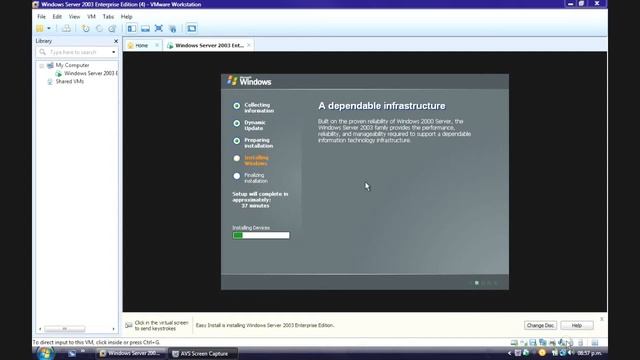Collapse the My Computer tree node
640x360 pixels.
point(42,65)
